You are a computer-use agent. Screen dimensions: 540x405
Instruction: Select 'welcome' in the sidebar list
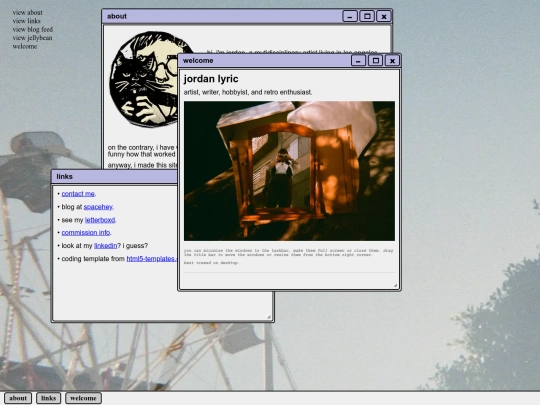[25, 46]
